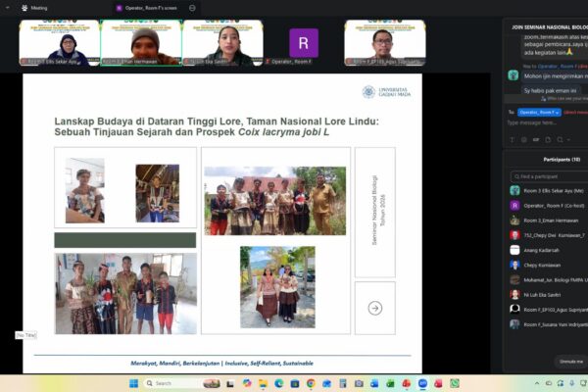
Task: Click the two women photo on the slide
Action: click(x=277, y=287)
